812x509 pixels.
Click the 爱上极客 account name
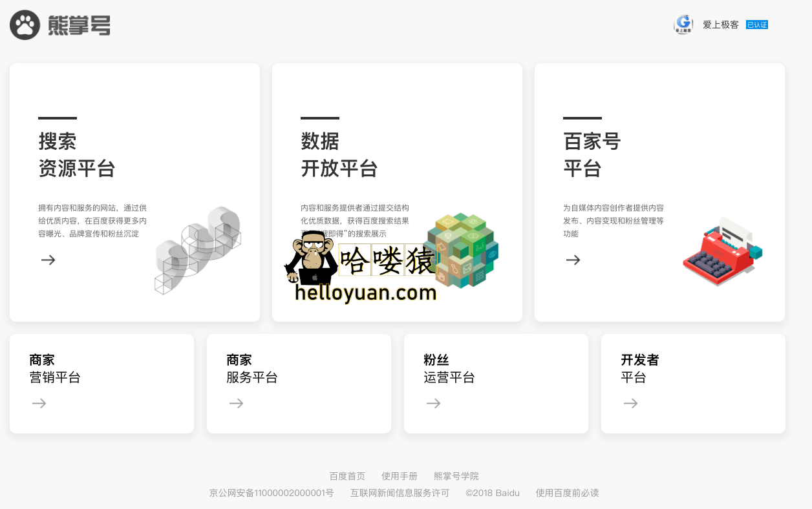[x=721, y=25]
